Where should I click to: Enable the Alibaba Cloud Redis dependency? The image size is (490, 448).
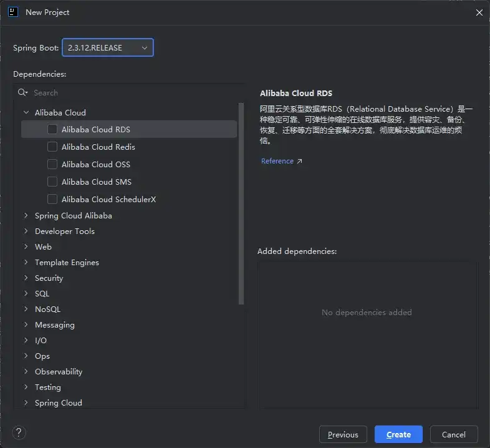point(52,147)
